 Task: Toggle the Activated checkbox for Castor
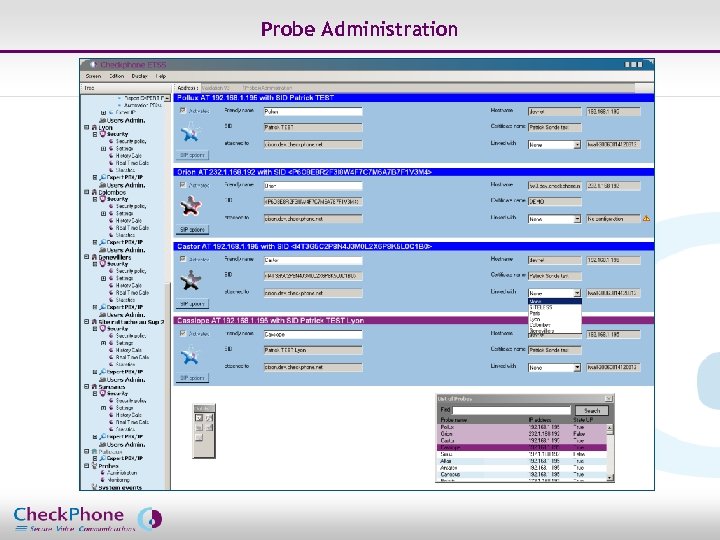[183, 259]
